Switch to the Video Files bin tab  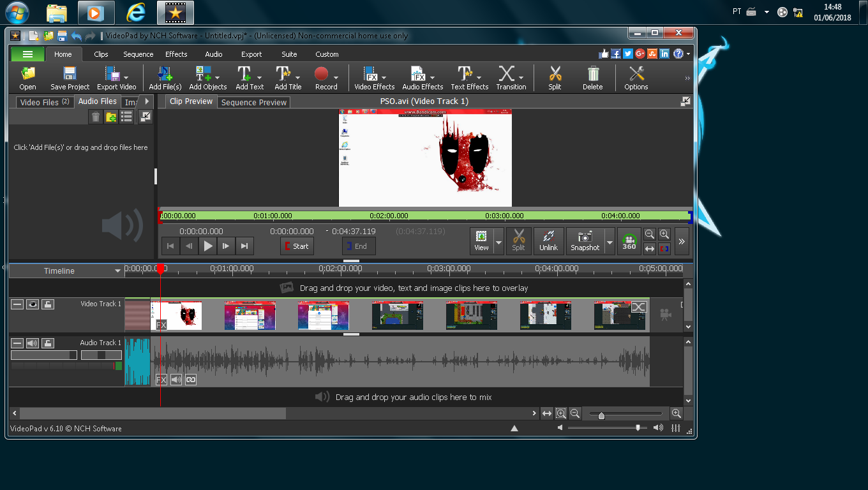point(45,102)
